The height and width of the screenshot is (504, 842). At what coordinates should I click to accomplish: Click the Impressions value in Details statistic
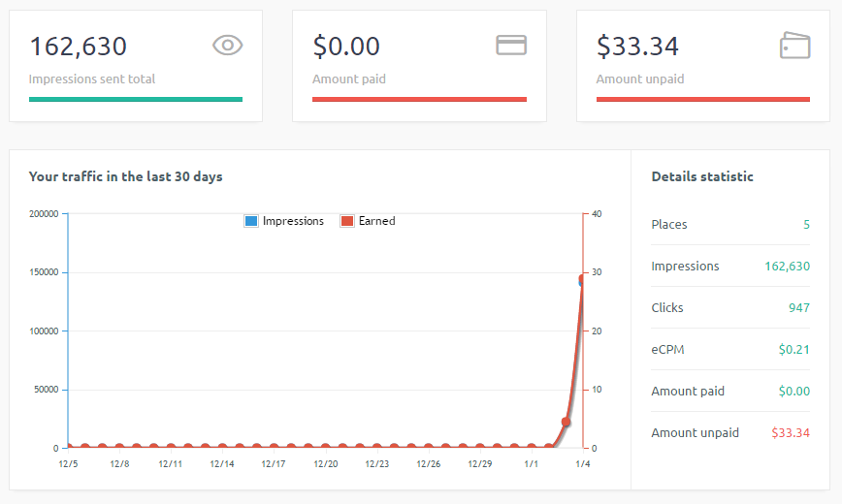[787, 267]
